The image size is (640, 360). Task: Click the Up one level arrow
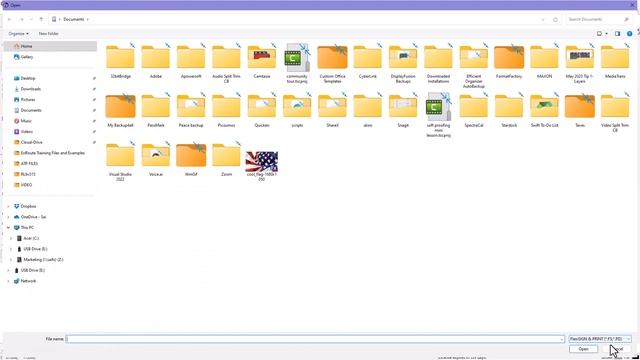(x=41, y=19)
